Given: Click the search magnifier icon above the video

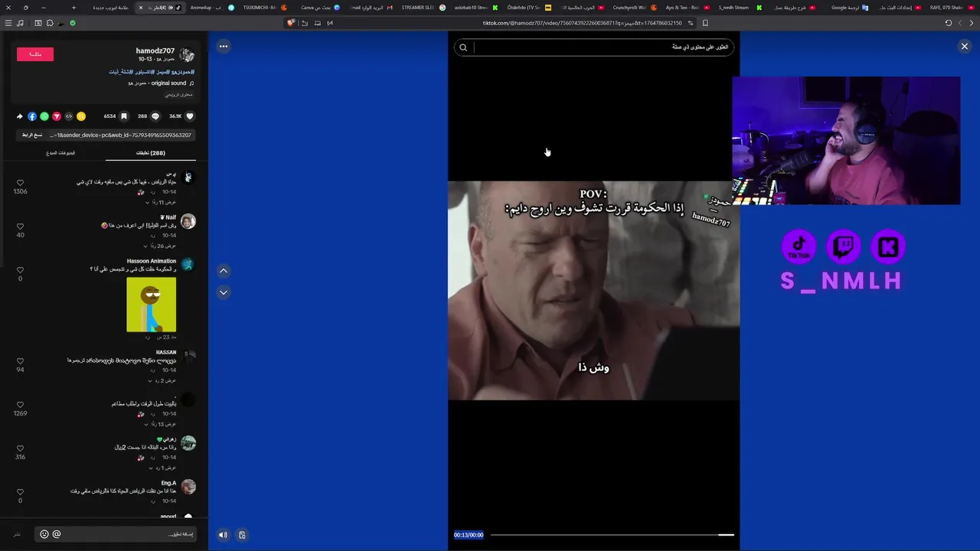Looking at the screenshot, I should tap(463, 47).
